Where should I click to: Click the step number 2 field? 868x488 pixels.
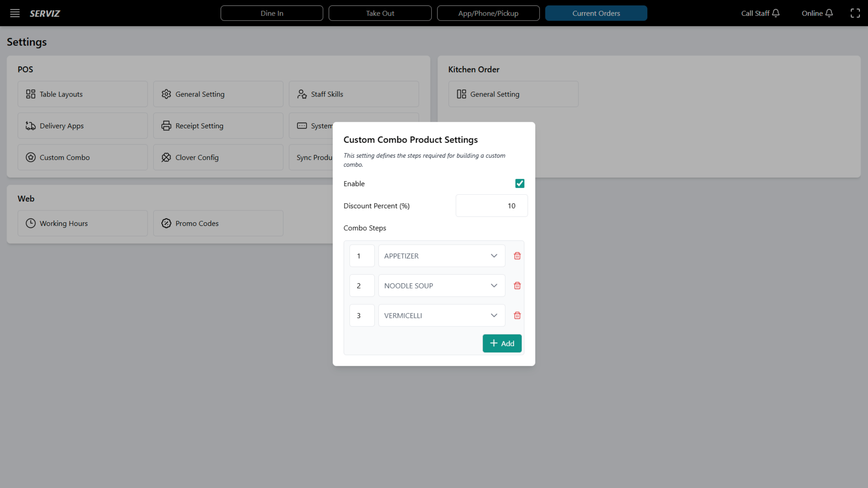[x=362, y=286]
